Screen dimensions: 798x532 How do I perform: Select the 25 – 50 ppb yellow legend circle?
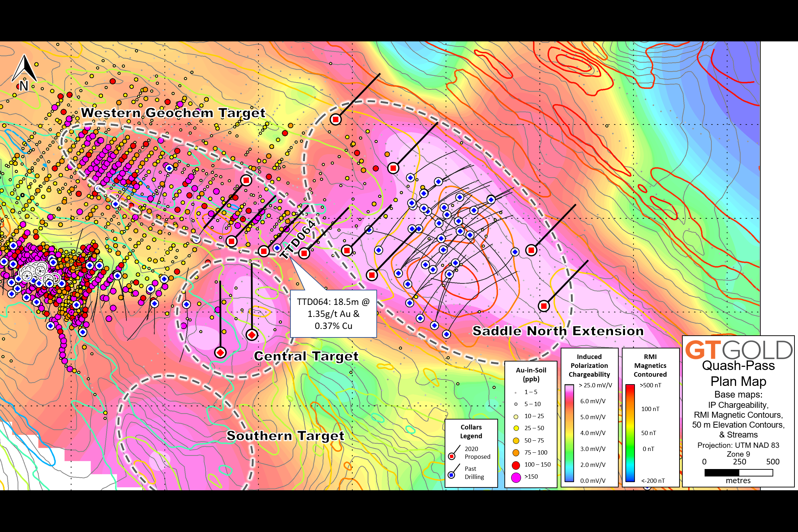(x=516, y=428)
